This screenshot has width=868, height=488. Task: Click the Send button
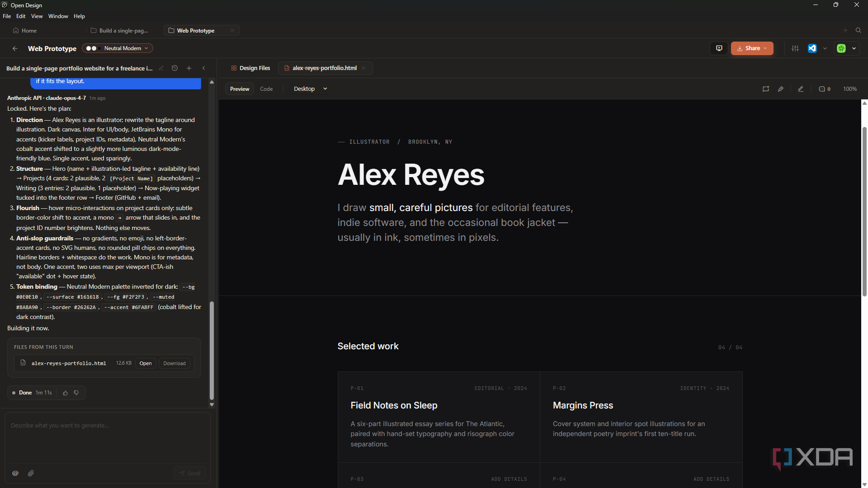pos(190,473)
